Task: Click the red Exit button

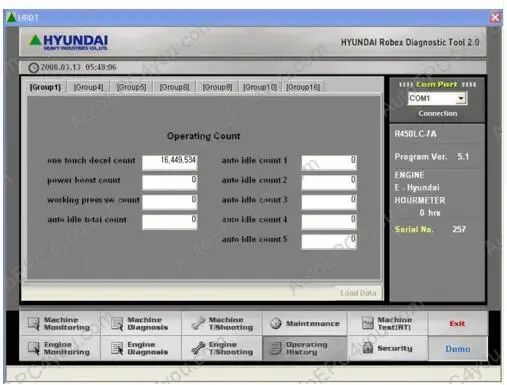Action: pyautogui.click(x=457, y=323)
